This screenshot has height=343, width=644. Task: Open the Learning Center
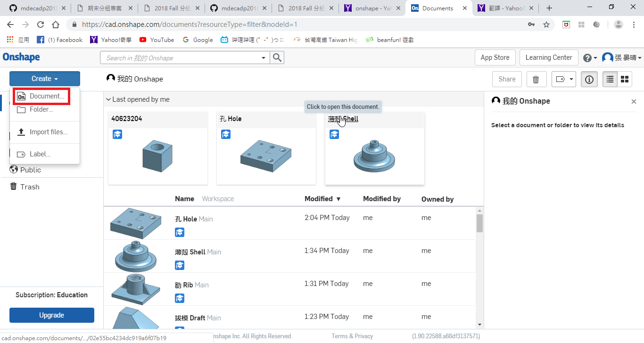[x=548, y=57]
